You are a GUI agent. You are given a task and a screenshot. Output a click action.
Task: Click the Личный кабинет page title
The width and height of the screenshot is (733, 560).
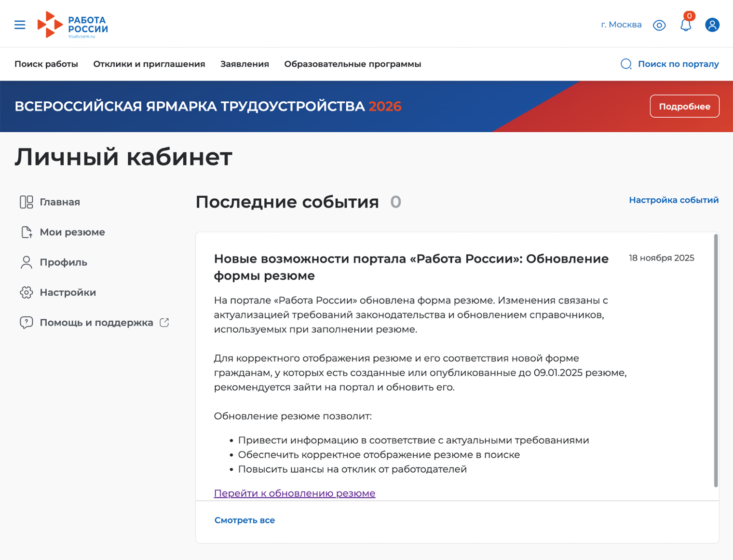click(x=123, y=157)
